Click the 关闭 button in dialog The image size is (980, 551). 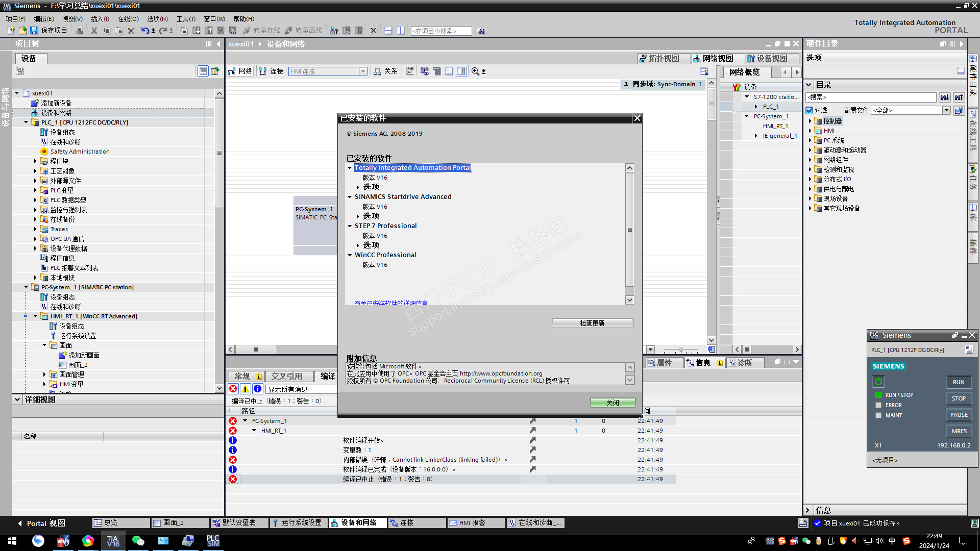coord(612,403)
